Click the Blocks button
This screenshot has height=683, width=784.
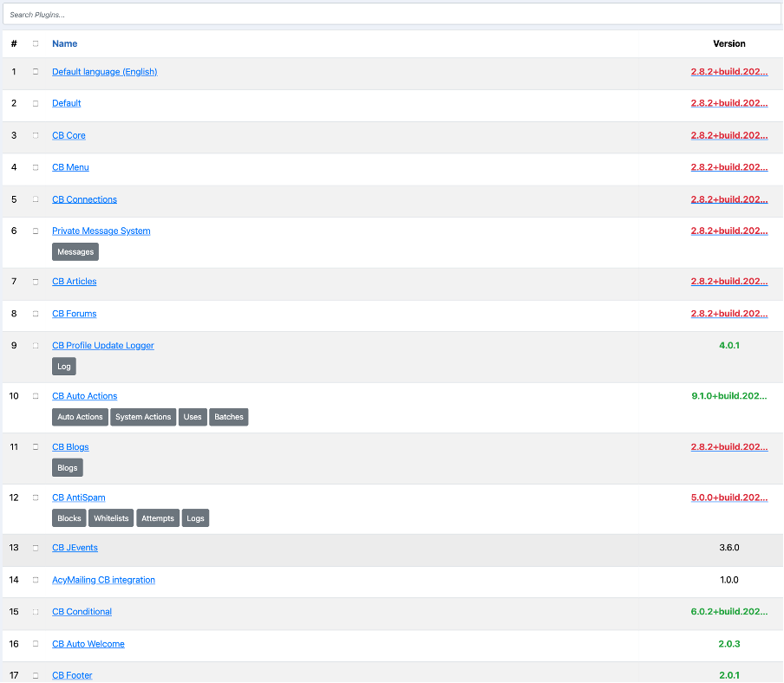[x=69, y=518]
